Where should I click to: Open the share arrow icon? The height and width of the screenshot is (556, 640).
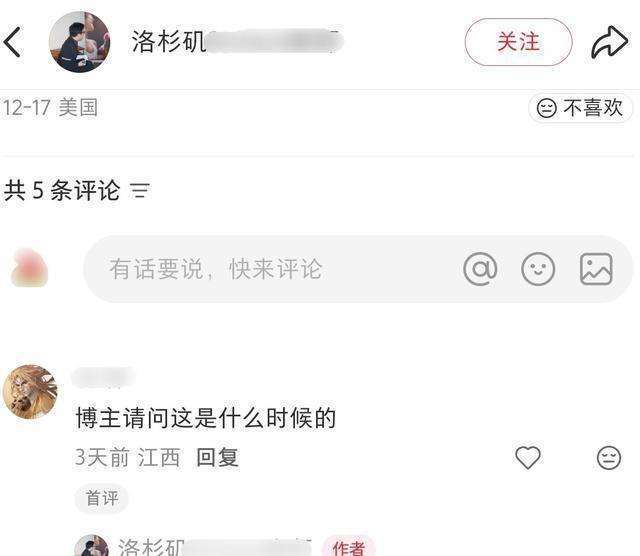pyautogui.click(x=609, y=42)
